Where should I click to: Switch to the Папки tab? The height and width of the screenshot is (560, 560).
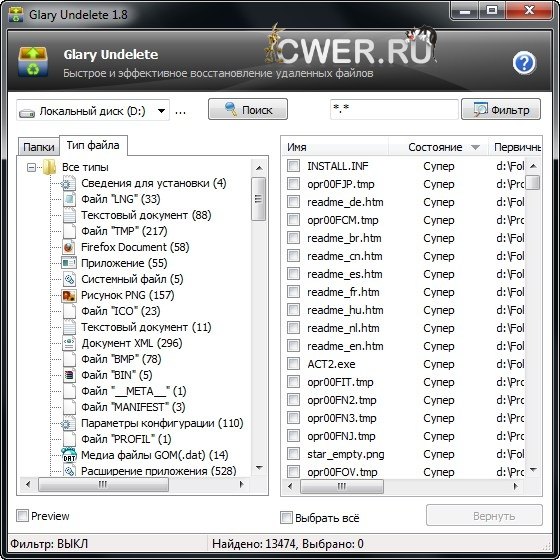(x=39, y=147)
